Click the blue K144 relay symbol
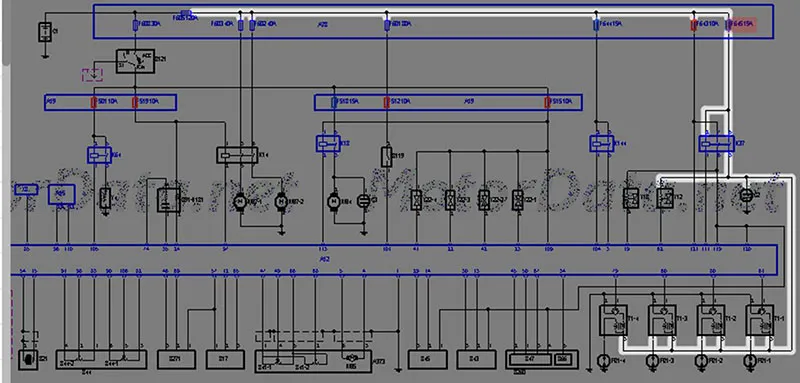The width and height of the screenshot is (800, 383). pyautogui.click(x=602, y=144)
